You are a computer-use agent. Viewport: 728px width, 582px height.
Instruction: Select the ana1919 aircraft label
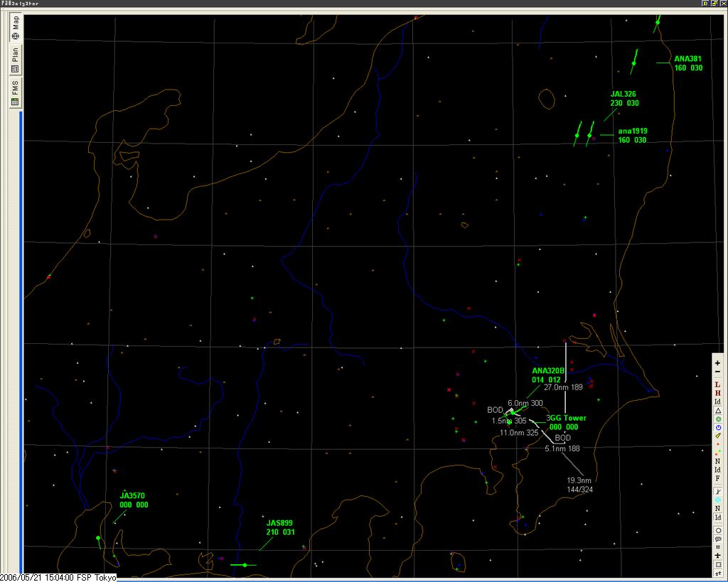pos(632,136)
